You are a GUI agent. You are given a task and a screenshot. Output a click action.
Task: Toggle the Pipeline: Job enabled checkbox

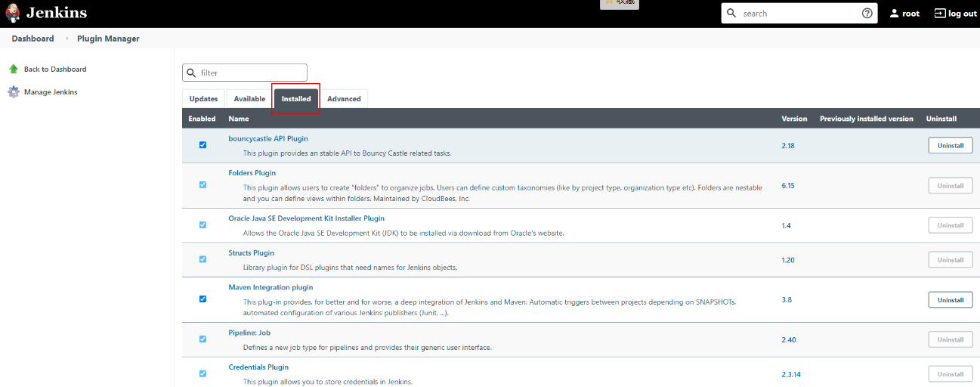pos(202,339)
